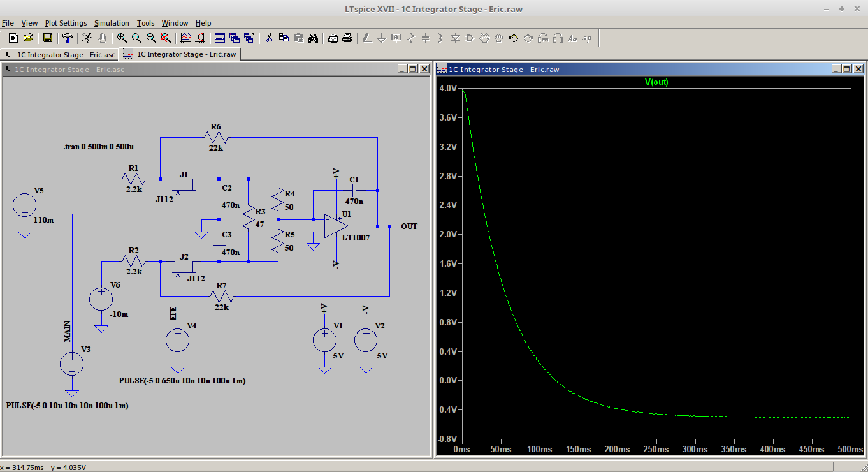The image size is (868, 472).
Task: Open the Control Panel hammer icon
Action: 67,38
